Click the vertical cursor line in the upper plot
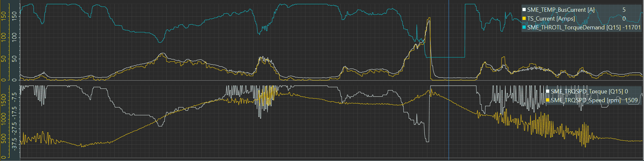Viewport: 644px width, 161px height. pyautogui.click(x=449, y=42)
